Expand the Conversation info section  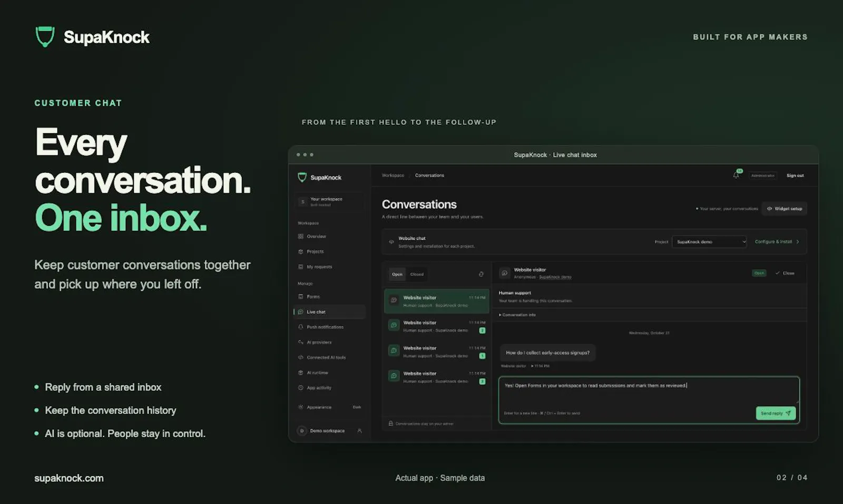tap(517, 315)
